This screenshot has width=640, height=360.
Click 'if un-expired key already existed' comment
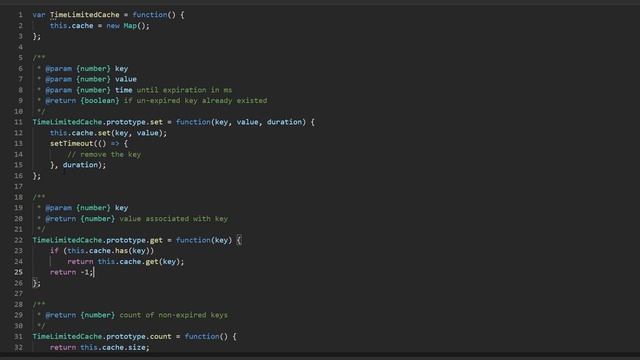[x=196, y=100]
